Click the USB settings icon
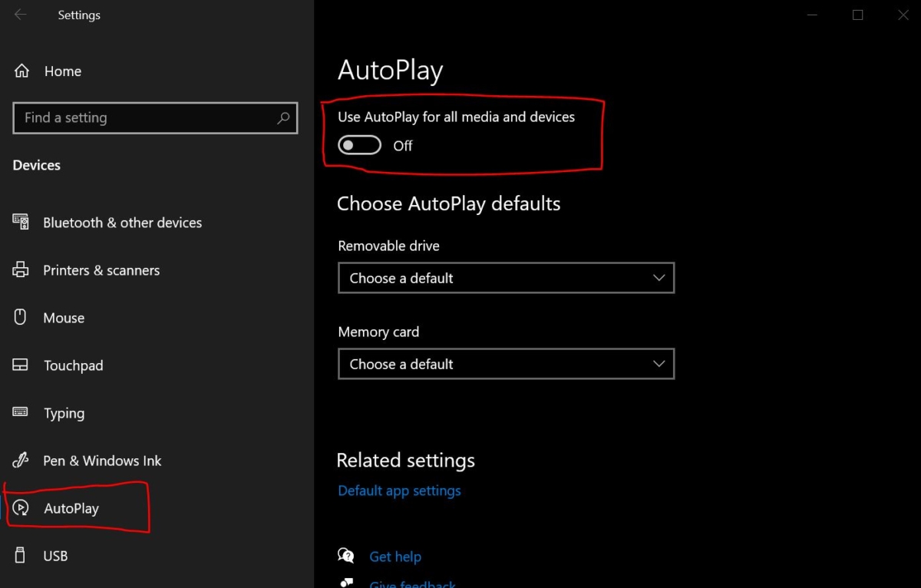The image size is (921, 588). tap(21, 555)
